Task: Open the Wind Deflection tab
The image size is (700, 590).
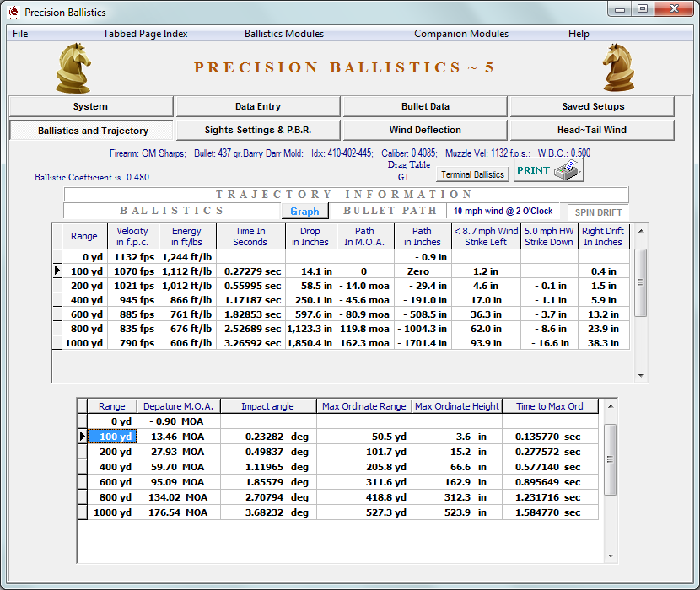Action: tap(425, 130)
